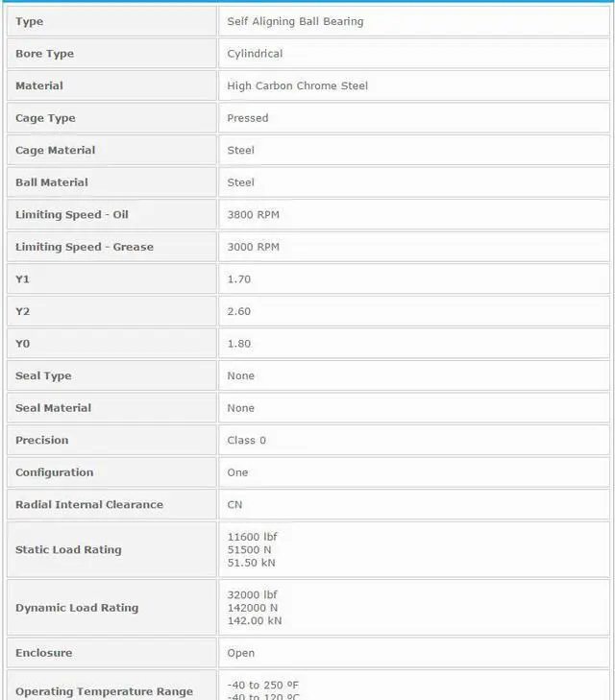Viewport: 615px width, 700px height.
Task: Click the Cage Type Pressed value
Action: point(248,118)
